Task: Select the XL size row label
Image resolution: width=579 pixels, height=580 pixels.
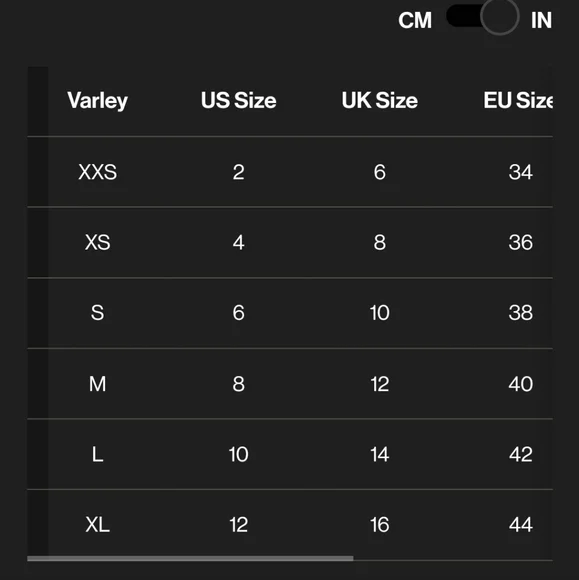Action: (x=98, y=525)
